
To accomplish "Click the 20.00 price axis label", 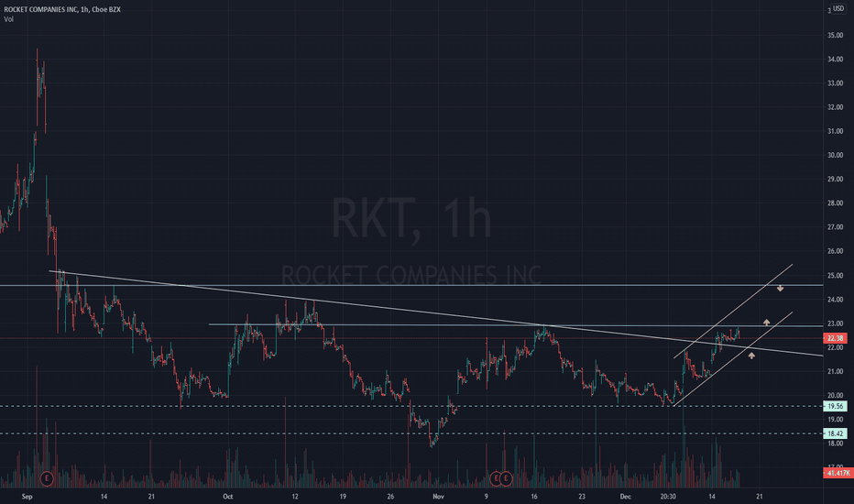I will pyautogui.click(x=835, y=396).
